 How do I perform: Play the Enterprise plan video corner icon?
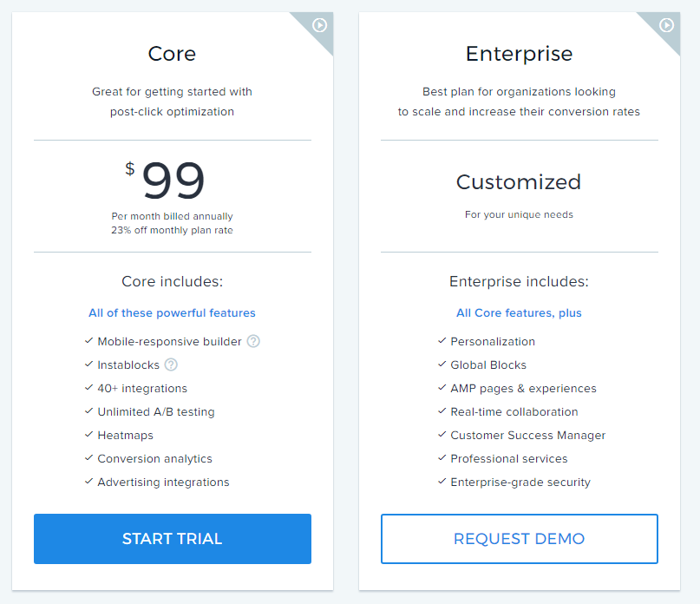[666, 25]
